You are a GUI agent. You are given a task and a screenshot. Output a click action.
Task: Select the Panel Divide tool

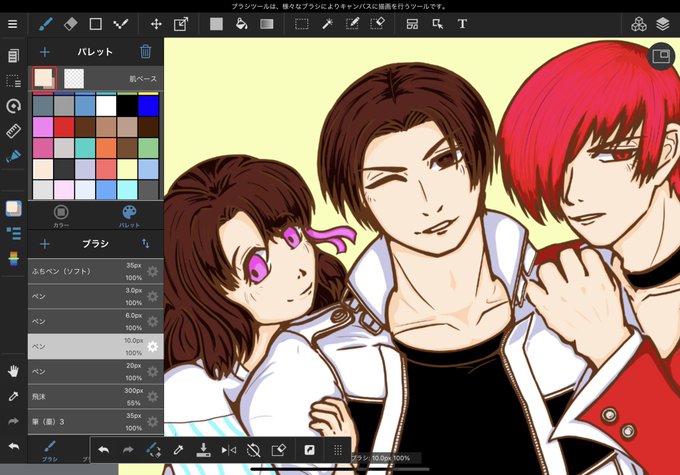[x=412, y=24]
